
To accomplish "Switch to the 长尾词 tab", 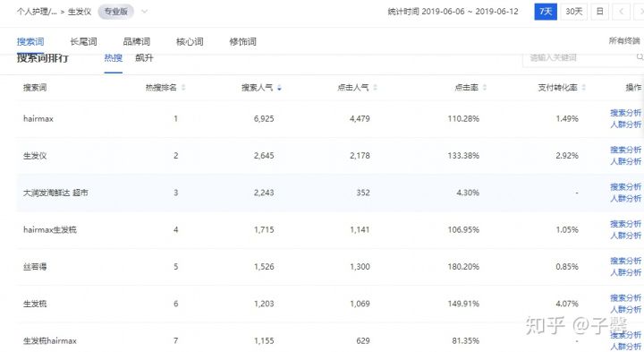I will click(x=83, y=41).
